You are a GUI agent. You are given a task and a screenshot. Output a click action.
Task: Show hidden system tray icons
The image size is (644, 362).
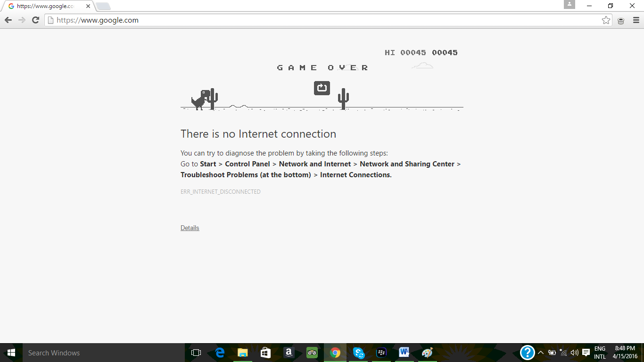pyautogui.click(x=541, y=353)
